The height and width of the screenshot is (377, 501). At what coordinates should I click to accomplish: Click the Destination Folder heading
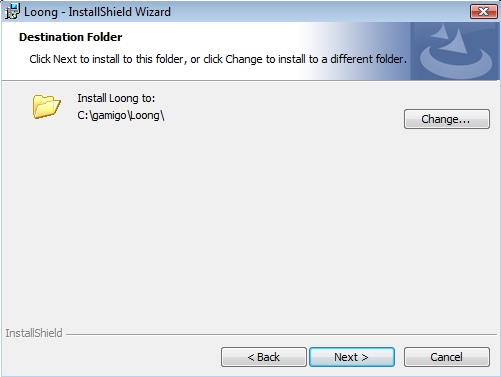(71, 37)
